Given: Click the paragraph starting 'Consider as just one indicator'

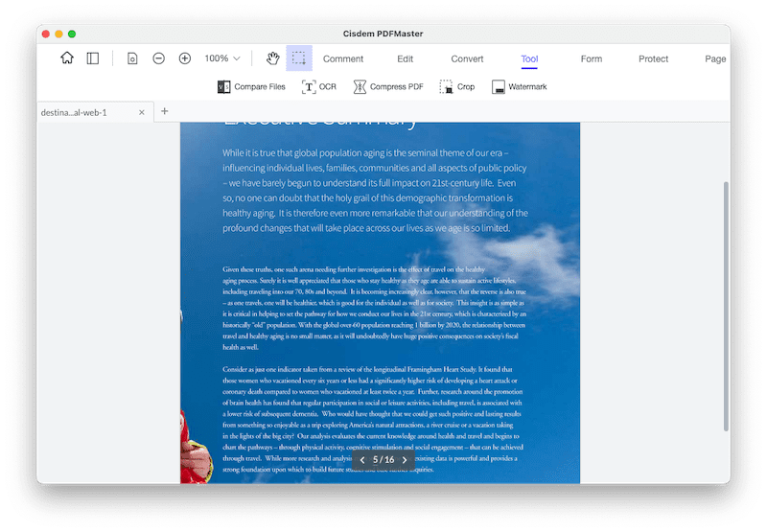Looking at the screenshot, I should point(373,419).
